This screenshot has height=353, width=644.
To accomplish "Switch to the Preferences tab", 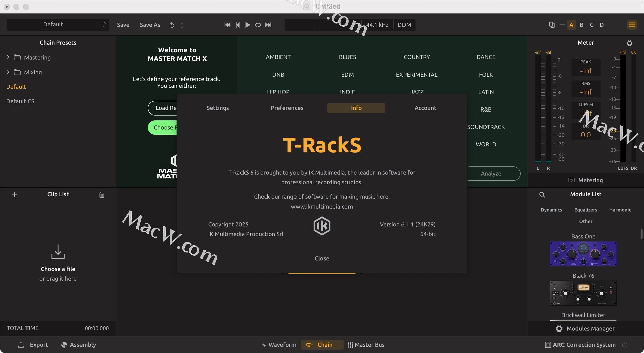I will 287,108.
